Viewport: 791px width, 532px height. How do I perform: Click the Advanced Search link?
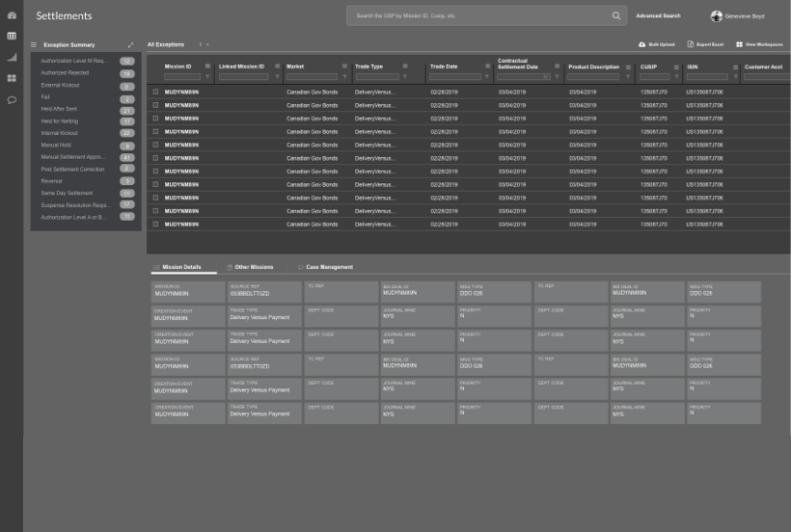click(x=657, y=15)
